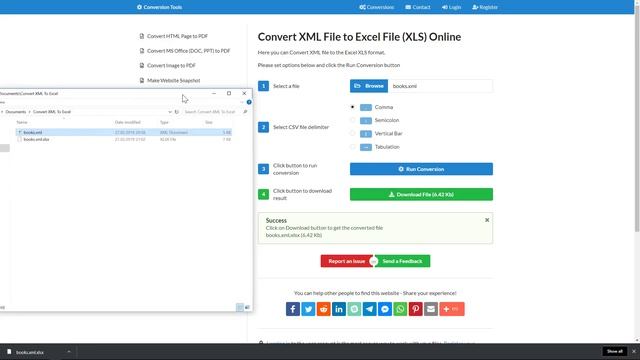Share the site on LinkedIn
This screenshot has height=360, width=640.
pos(339,309)
